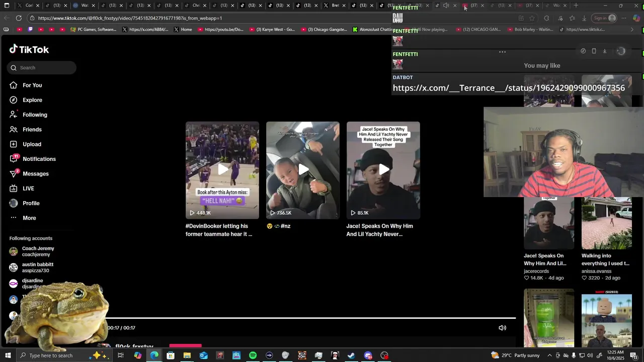Image resolution: width=644 pixels, height=362 pixels.
Task: Open Task View on taskbar
Action: point(121,355)
